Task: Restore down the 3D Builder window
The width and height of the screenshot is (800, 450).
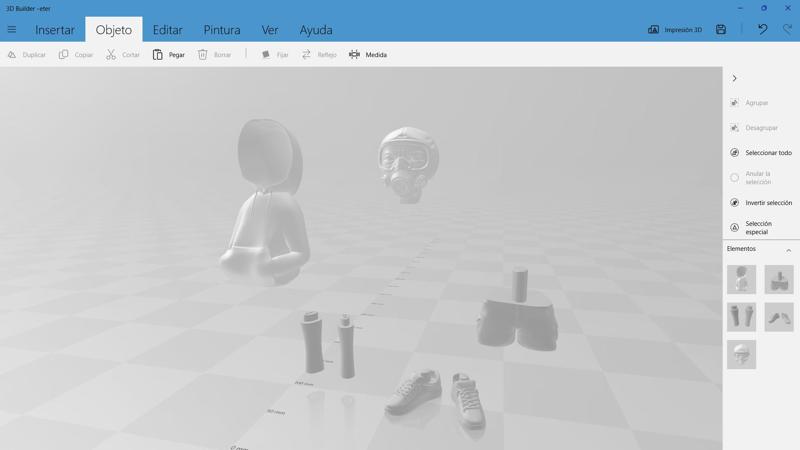Action: [x=764, y=8]
